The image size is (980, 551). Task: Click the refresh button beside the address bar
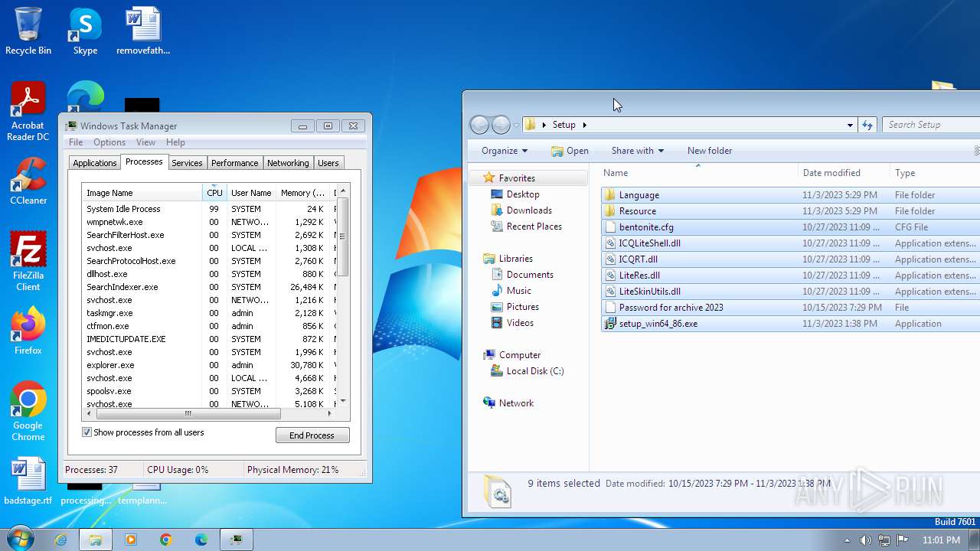click(867, 125)
